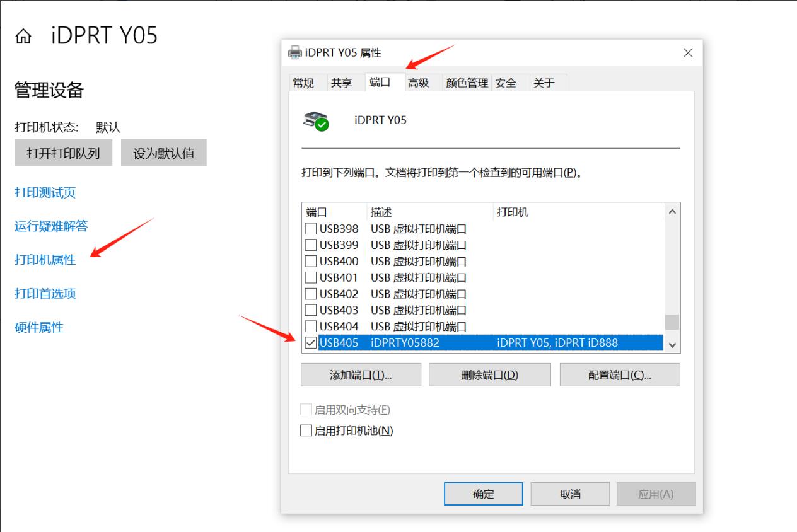Select USB 虚拟打印机端口 description in USB400 row
Image resolution: width=797 pixels, height=532 pixels.
click(x=419, y=261)
